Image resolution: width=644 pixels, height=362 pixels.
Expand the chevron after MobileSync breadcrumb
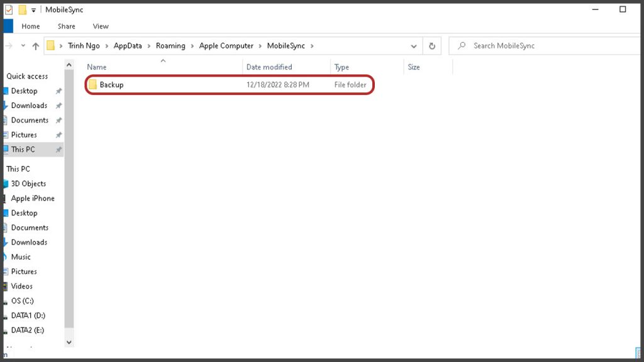coord(312,46)
